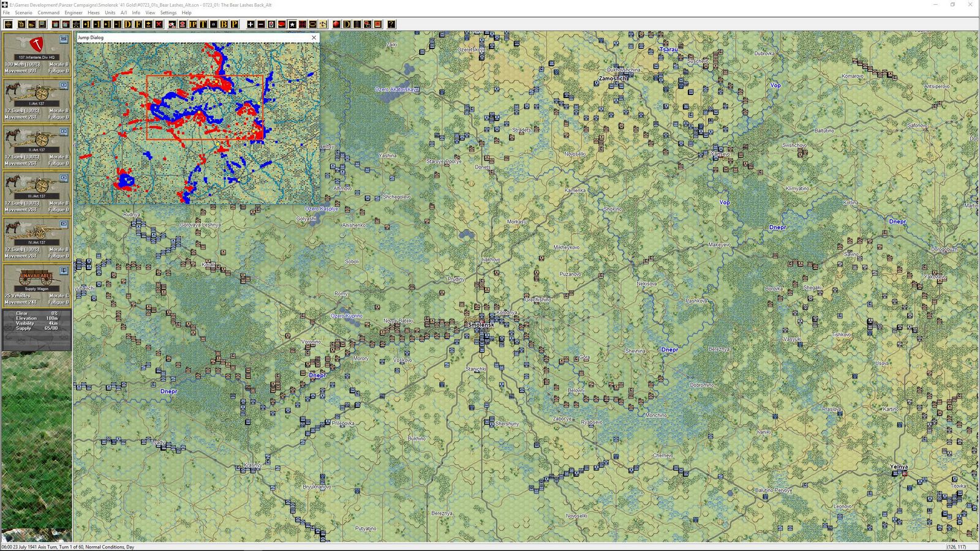Close the Jump Dialog window
This screenshot has height=551, width=980.
[x=314, y=37]
